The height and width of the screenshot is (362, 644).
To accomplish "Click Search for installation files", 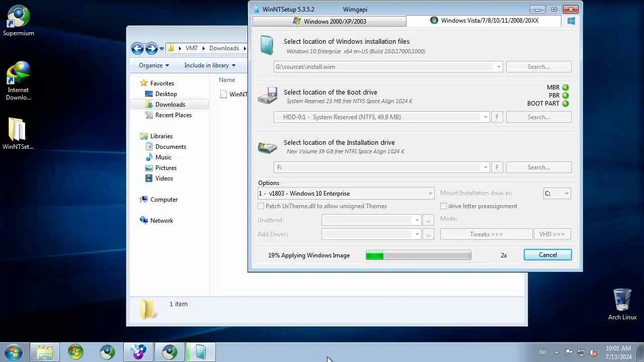I will coord(538,67).
